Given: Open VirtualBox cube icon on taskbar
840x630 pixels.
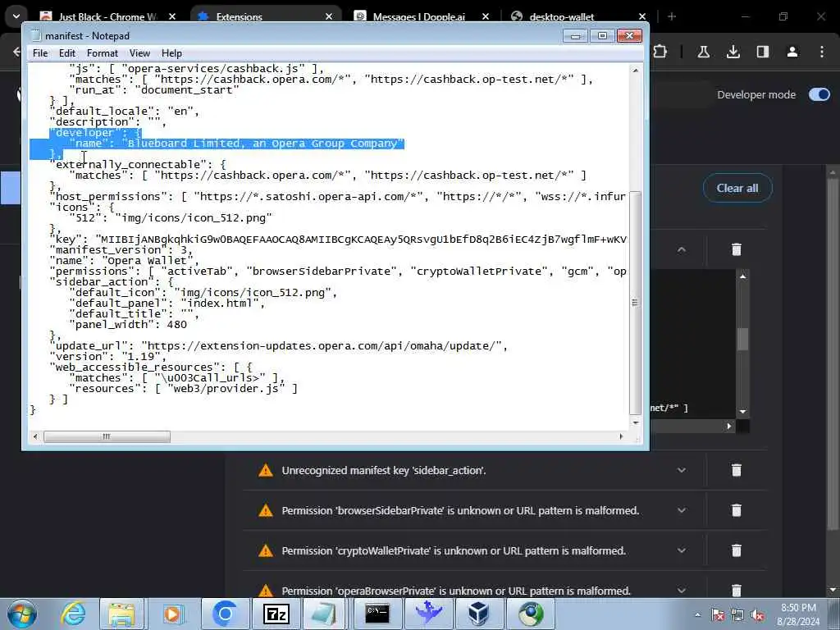Looking at the screenshot, I should (x=478, y=614).
